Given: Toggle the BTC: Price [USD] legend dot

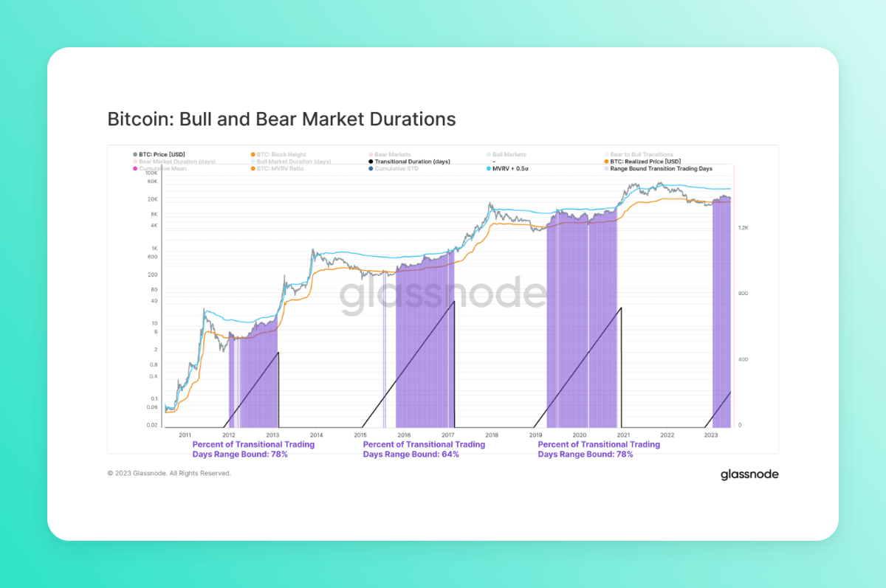Looking at the screenshot, I should pyautogui.click(x=135, y=155).
